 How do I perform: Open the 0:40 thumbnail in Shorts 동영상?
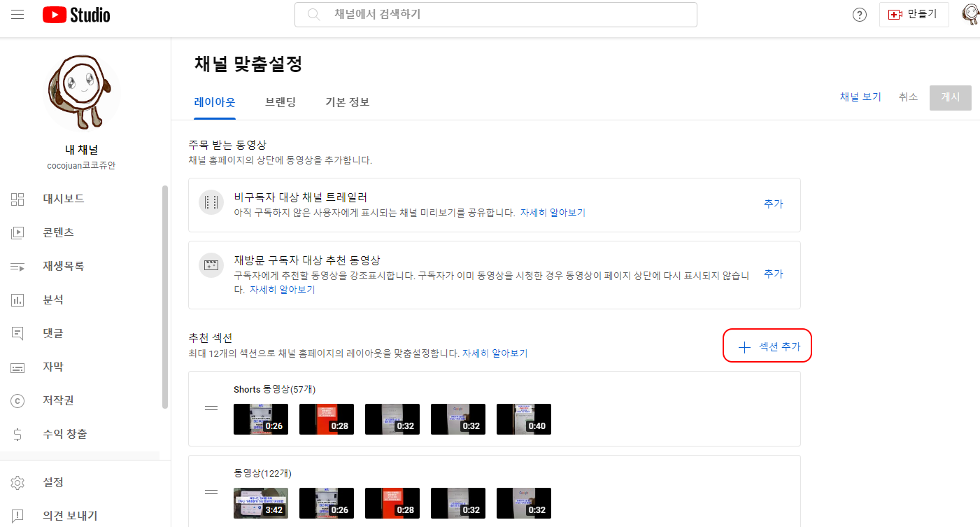524,419
